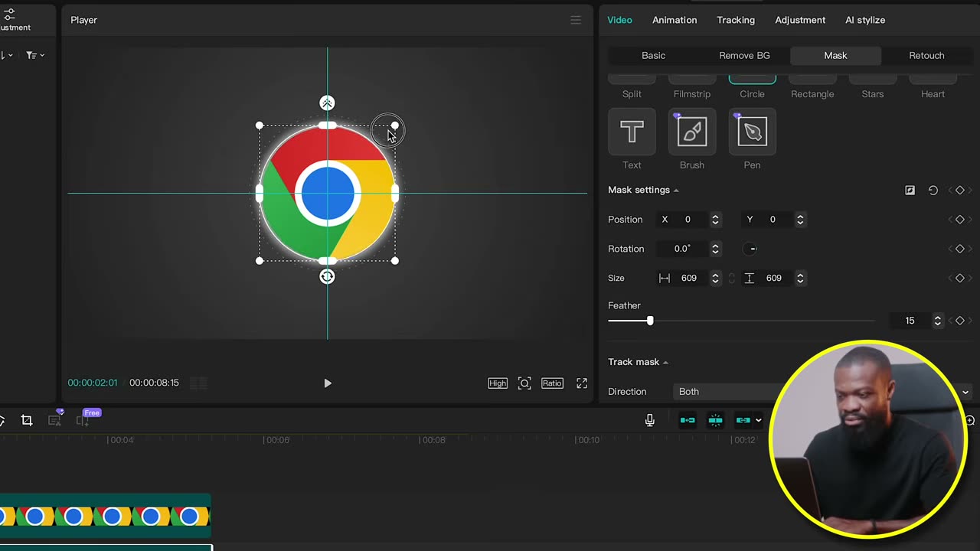
Task: Open the dropdown arrow beside the linkage button
Action: (758, 420)
